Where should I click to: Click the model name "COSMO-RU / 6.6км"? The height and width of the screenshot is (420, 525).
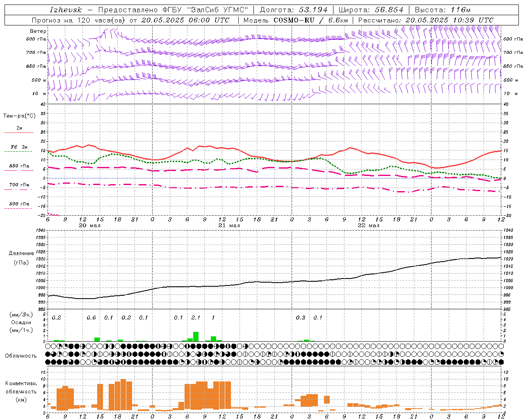[x=311, y=20]
